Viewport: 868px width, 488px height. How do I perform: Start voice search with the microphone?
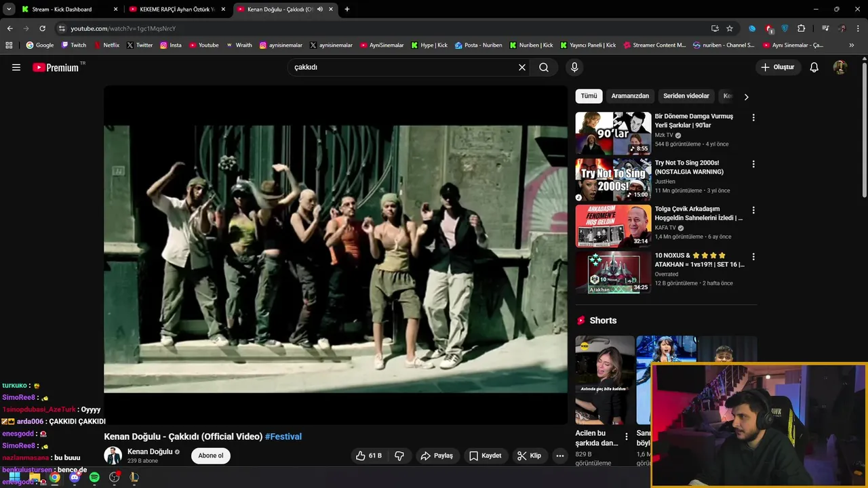[574, 67]
